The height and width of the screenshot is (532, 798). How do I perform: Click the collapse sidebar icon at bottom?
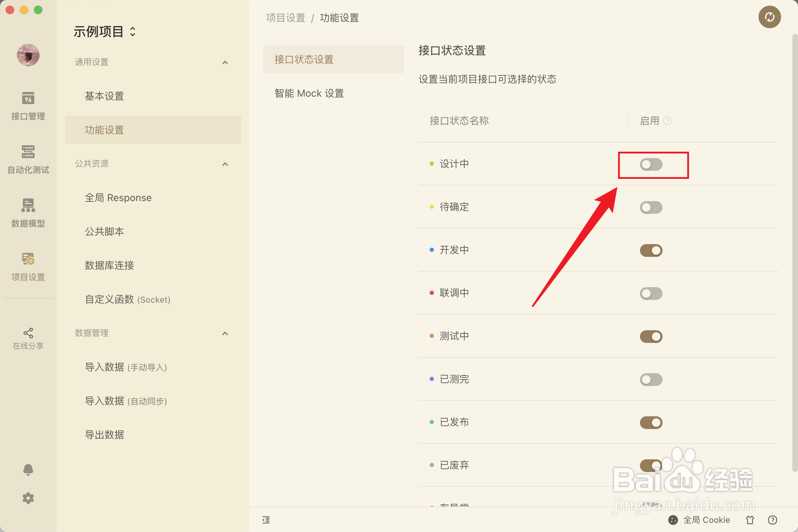click(x=266, y=520)
